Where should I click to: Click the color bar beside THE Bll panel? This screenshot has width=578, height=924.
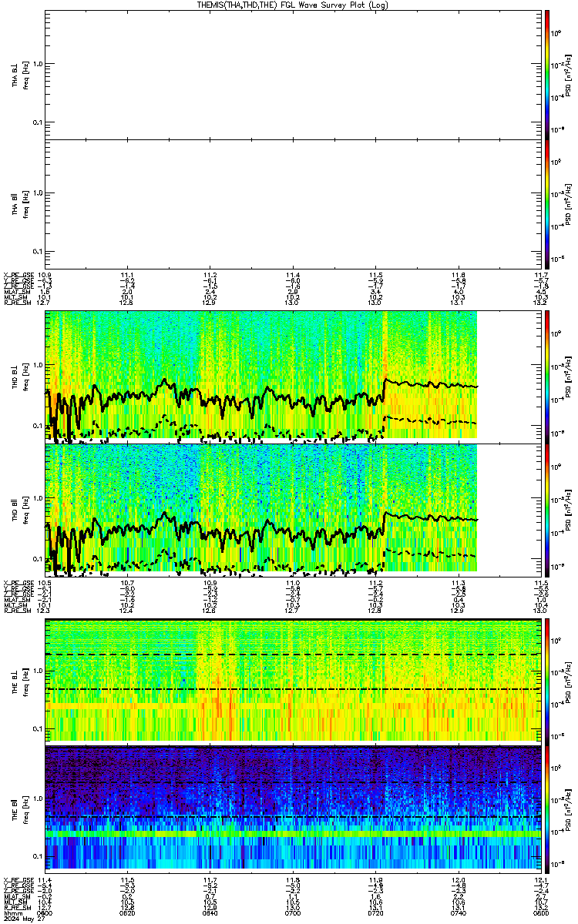pos(546,809)
